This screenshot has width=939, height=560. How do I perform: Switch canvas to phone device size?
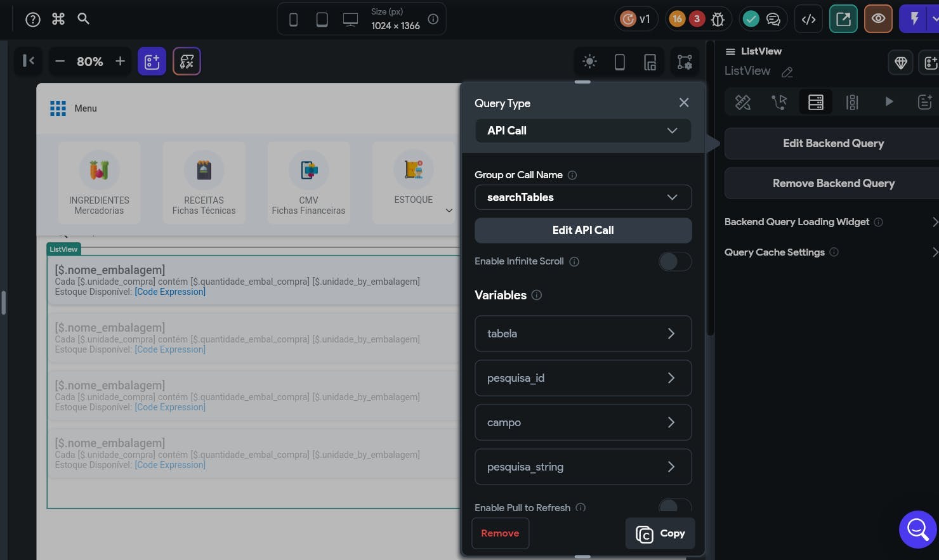point(293,20)
